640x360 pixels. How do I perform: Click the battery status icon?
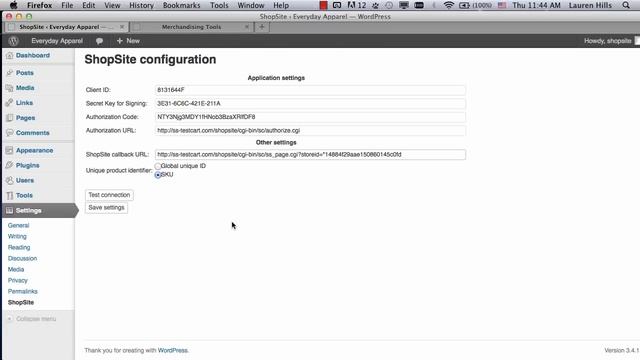[464, 5]
